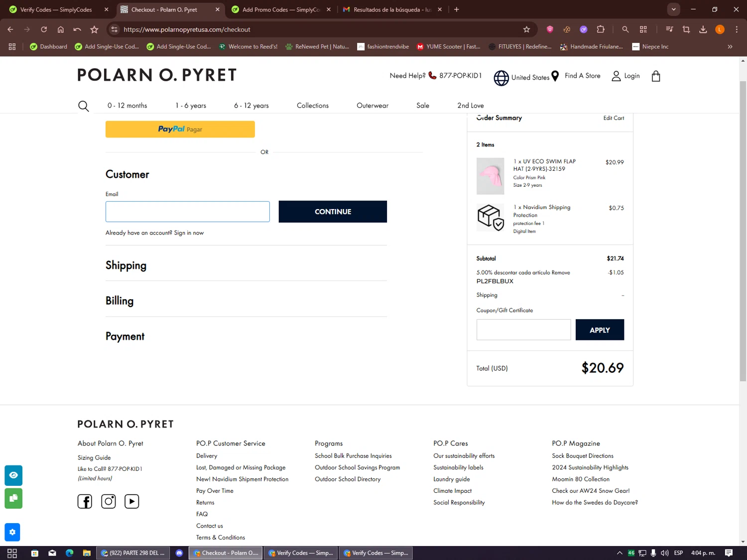The image size is (747, 560).
Task: Click Edit Cart link
Action: (614, 118)
